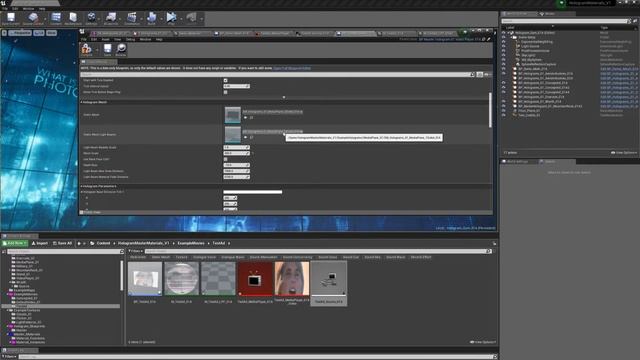Open Window menu in blueprint editor
This screenshot has width=640, height=360.
[x=145, y=39]
